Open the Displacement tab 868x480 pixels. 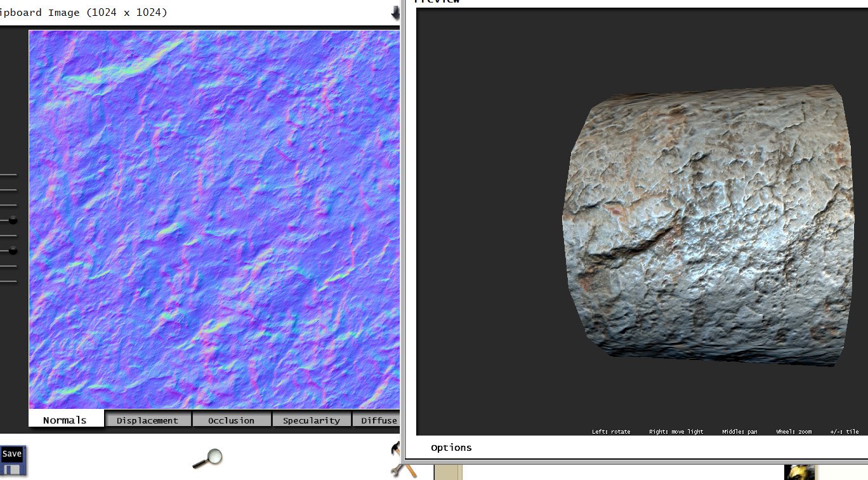(147, 420)
